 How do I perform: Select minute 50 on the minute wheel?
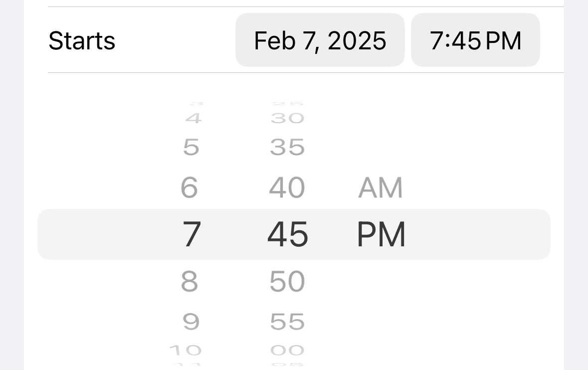pyautogui.click(x=287, y=281)
